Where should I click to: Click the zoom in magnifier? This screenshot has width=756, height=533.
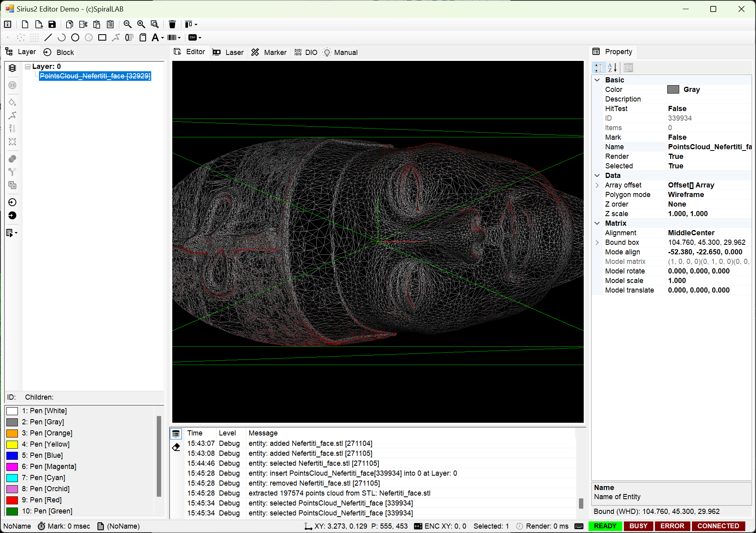coord(141,24)
